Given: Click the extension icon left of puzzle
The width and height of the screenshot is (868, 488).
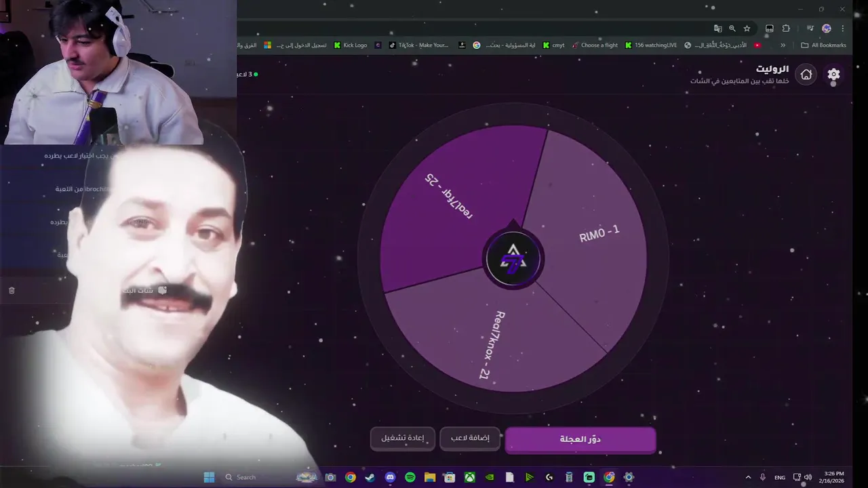Looking at the screenshot, I should pyautogui.click(x=769, y=28).
